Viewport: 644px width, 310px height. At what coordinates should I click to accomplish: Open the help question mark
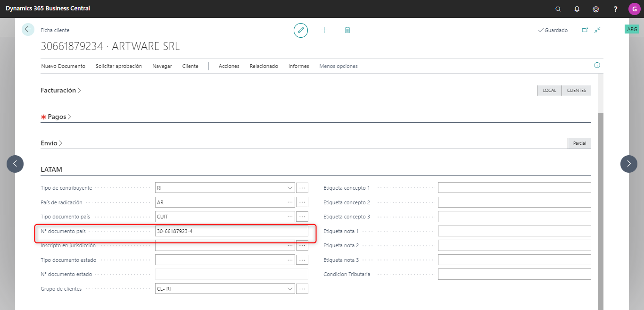click(x=615, y=9)
